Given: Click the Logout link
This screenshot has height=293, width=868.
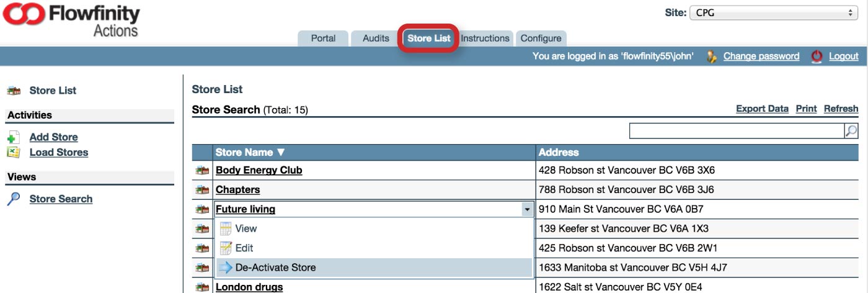Looking at the screenshot, I should pyautogui.click(x=844, y=56).
